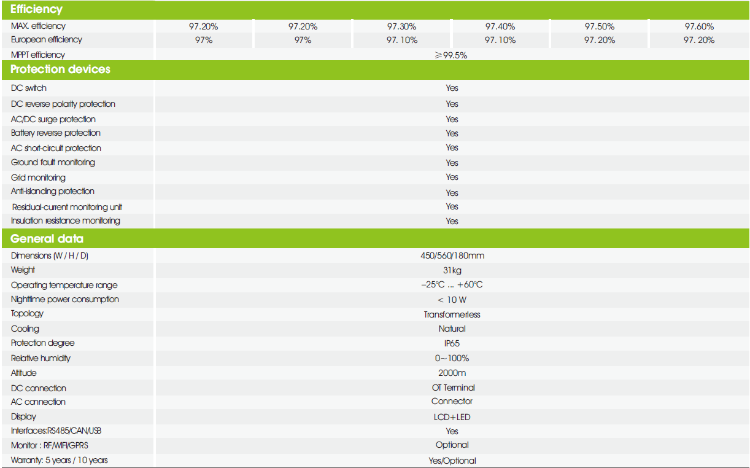Viewport: 750px width, 468px height.
Task: Click the European efficiency row label
Action: 46,40
